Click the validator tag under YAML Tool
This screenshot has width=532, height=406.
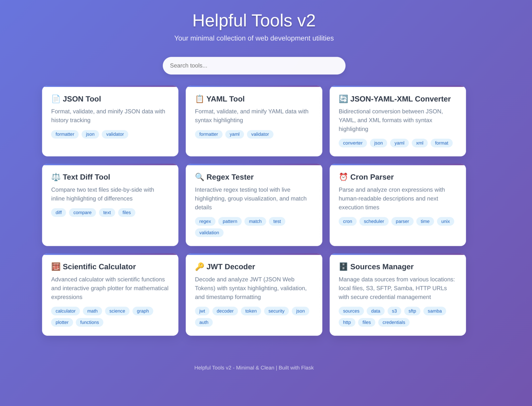260,134
